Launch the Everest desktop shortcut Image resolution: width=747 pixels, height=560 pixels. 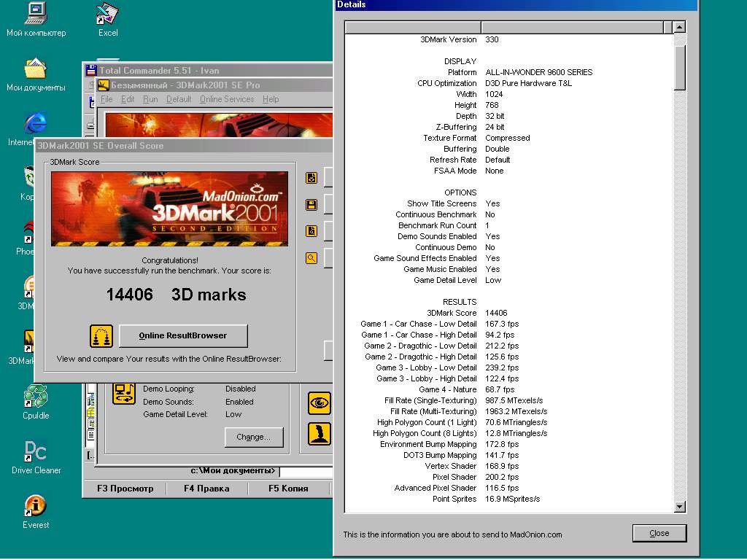point(36,507)
